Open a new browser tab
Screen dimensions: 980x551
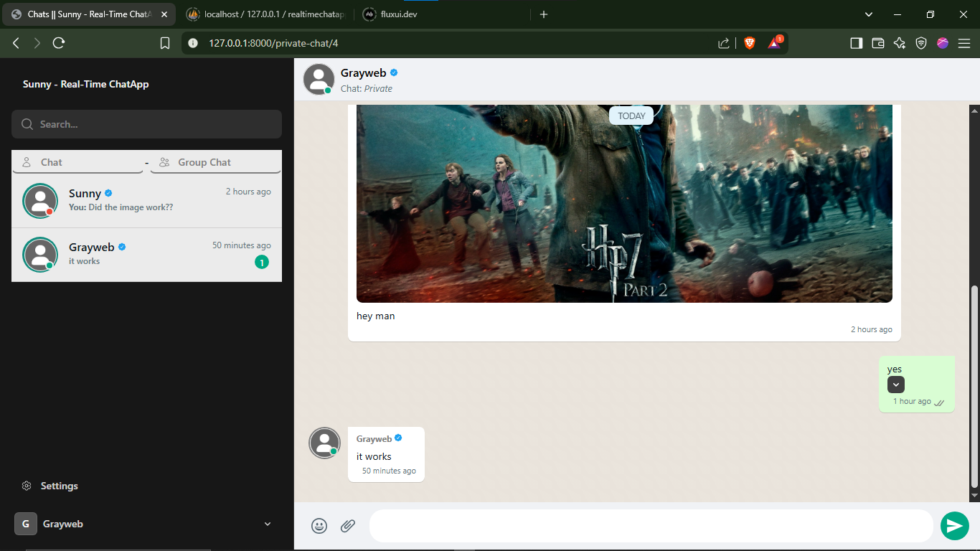[544, 14]
